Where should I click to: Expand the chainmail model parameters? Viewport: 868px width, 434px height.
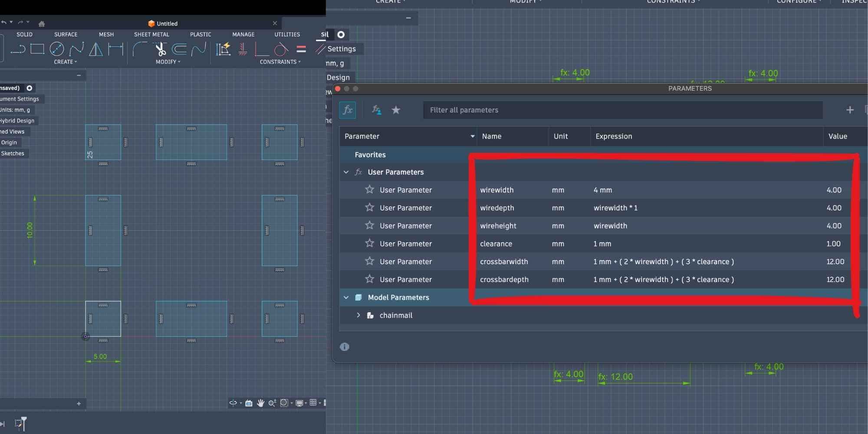point(358,315)
